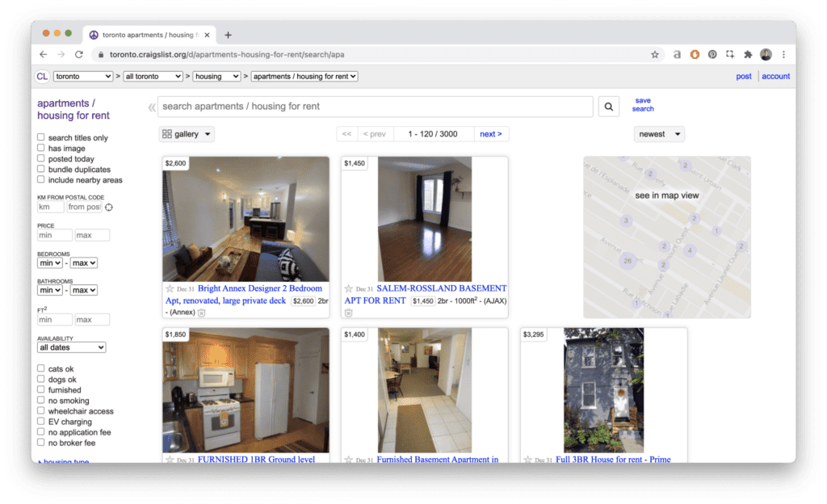Open the 'newest' sort dropdown

pos(659,134)
